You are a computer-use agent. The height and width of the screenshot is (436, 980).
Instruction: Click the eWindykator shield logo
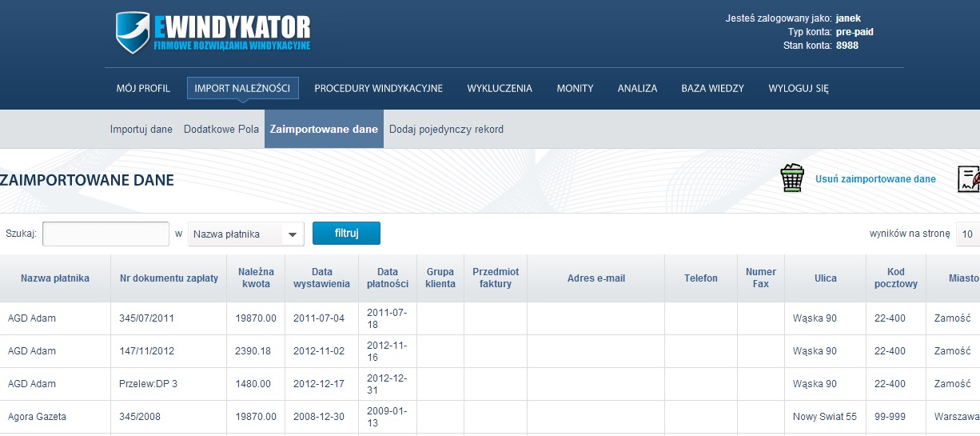133,33
